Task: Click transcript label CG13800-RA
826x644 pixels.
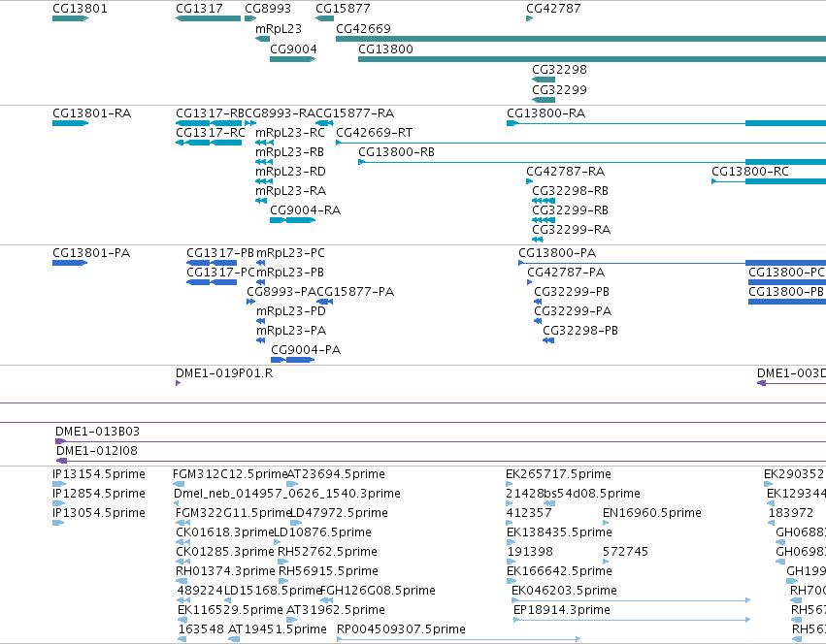Action: [x=546, y=113]
